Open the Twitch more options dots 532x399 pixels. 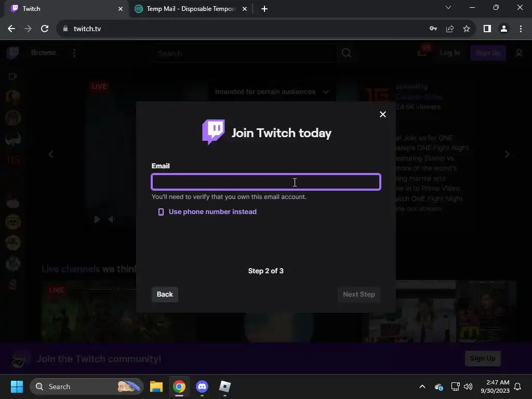pyautogui.click(x=74, y=53)
